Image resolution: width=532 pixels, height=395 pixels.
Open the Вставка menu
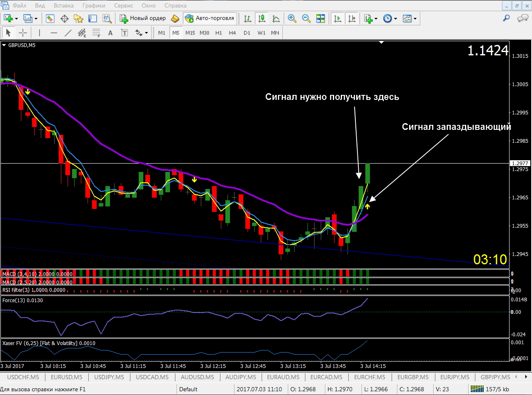(64, 5)
